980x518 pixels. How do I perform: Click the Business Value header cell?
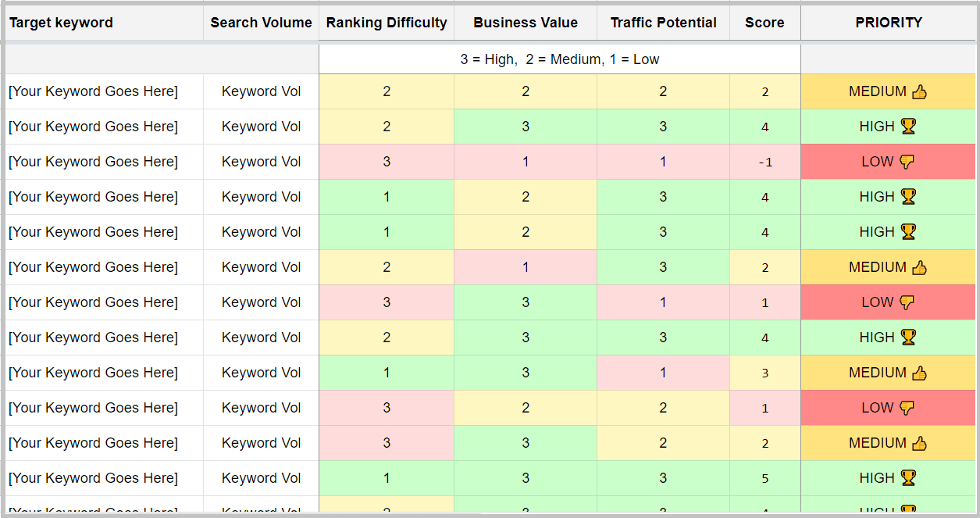(x=526, y=23)
